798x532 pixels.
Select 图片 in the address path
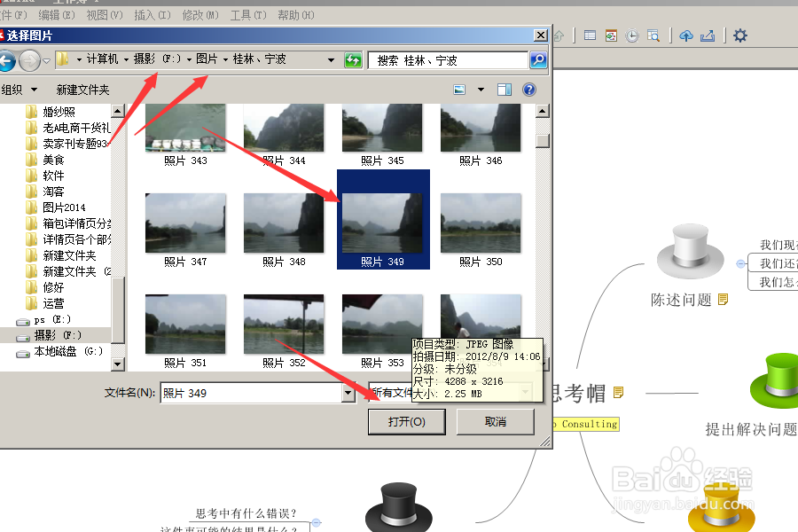click(x=207, y=59)
